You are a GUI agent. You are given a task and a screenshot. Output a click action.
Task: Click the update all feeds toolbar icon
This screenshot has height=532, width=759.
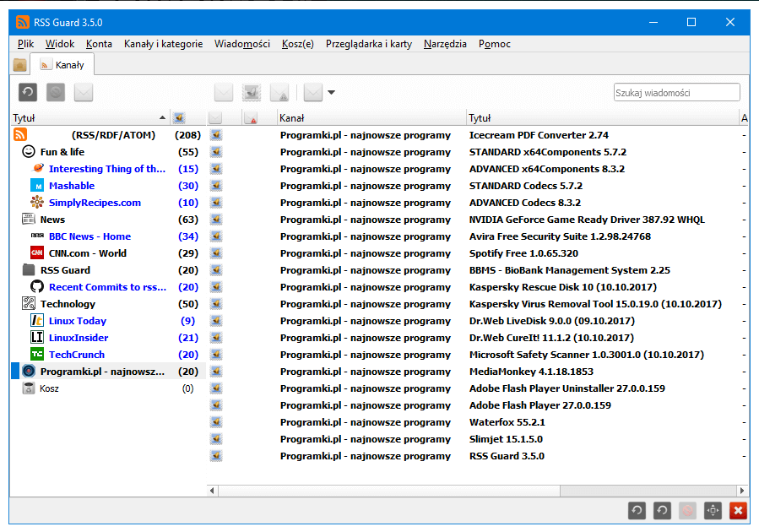(28, 92)
